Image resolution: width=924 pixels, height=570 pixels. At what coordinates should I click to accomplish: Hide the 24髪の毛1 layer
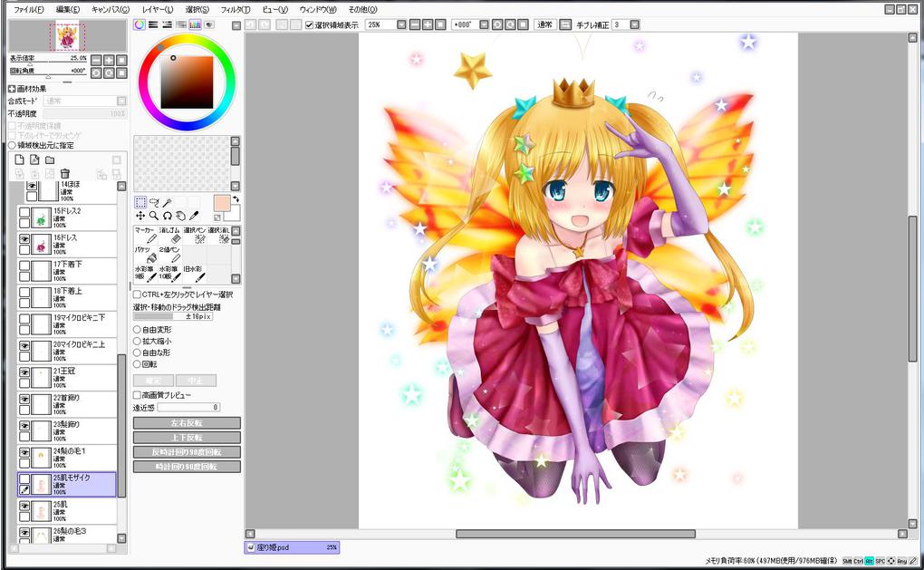(x=24, y=453)
